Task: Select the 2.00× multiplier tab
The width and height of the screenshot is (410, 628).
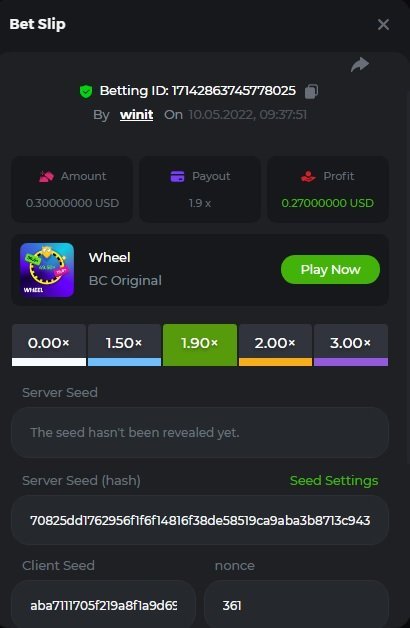Action: [275, 345]
